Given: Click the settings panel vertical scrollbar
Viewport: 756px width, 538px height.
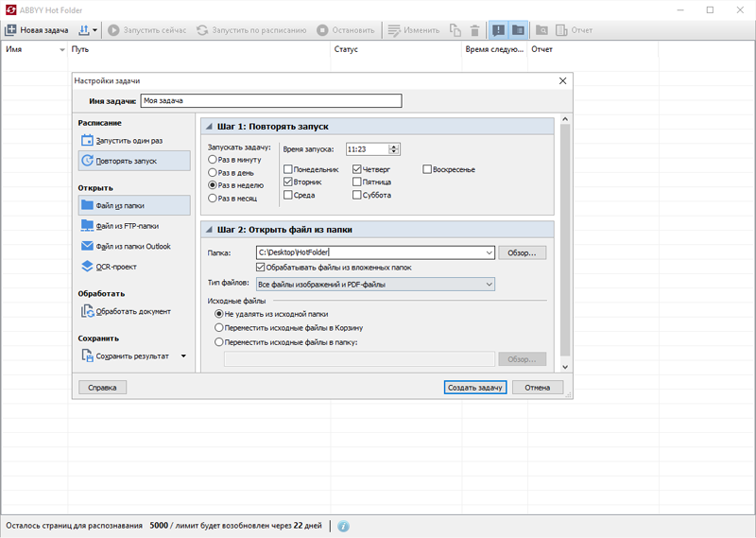Looking at the screenshot, I should coord(565,239).
